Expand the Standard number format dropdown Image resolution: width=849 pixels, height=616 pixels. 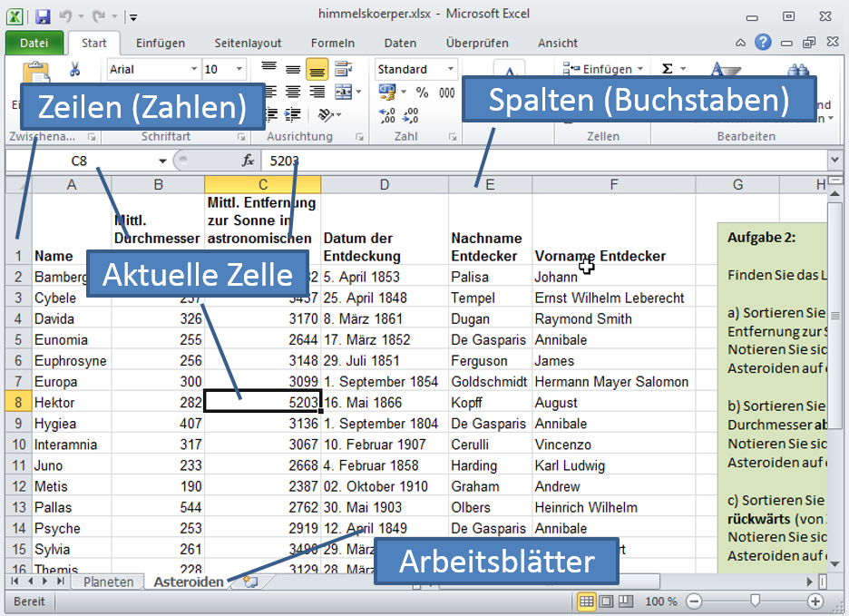[x=450, y=70]
